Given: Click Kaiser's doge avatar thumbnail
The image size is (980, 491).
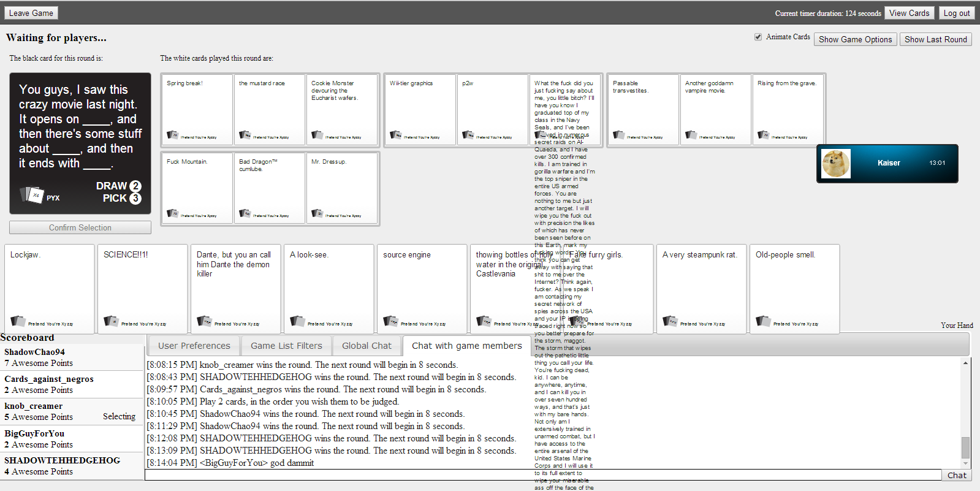Looking at the screenshot, I should (x=836, y=164).
